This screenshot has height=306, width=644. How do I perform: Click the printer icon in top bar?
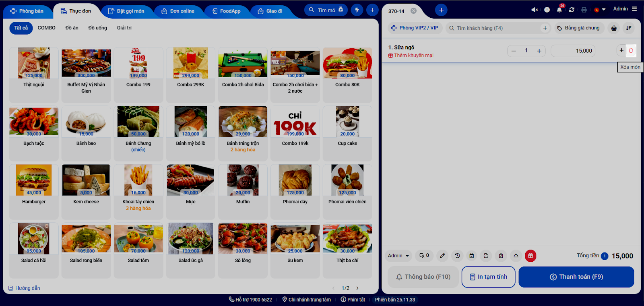coord(584,10)
